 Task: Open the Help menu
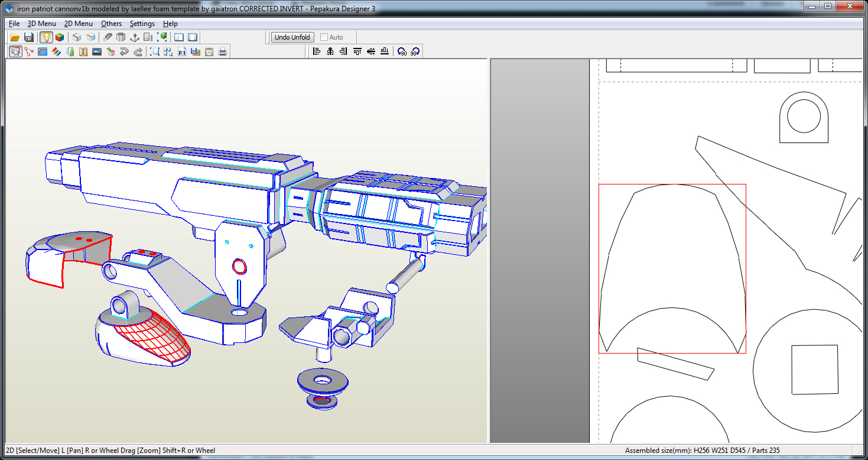coord(170,24)
